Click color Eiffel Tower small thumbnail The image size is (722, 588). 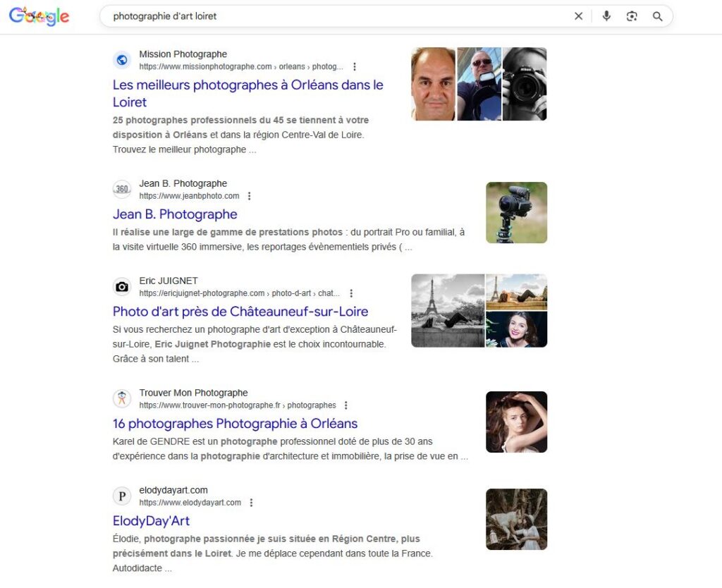point(517,292)
